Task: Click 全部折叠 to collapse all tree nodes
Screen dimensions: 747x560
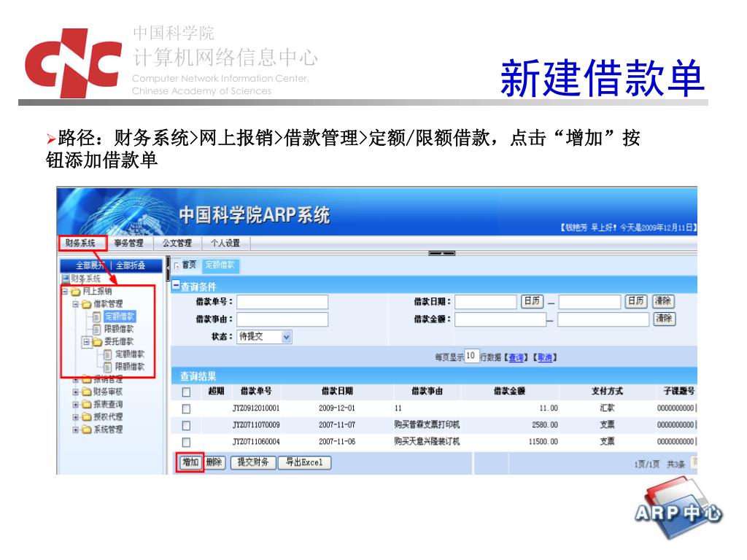Action: click(131, 265)
